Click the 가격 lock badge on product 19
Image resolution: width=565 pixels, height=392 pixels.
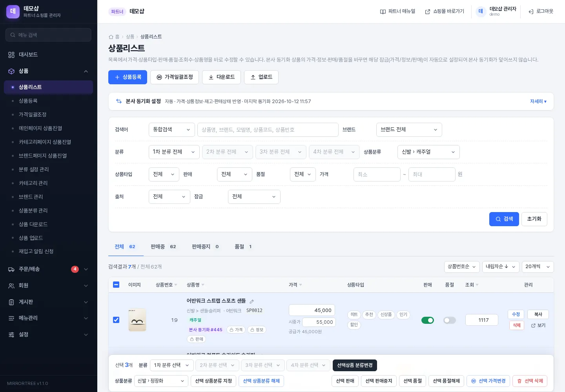coord(236,330)
